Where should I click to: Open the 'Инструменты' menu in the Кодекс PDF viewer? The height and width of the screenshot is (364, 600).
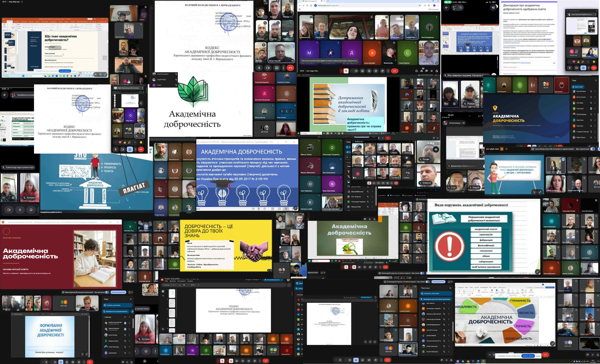tap(182, 281)
